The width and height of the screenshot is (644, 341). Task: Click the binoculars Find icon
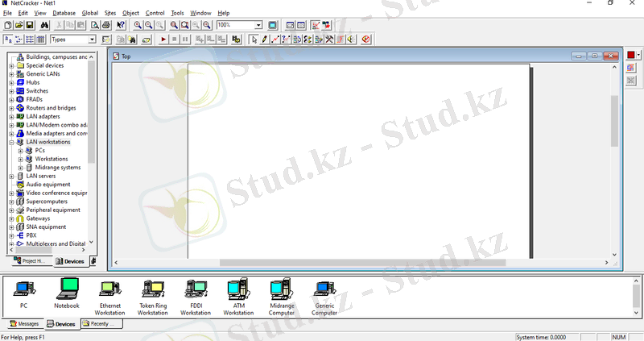click(x=44, y=25)
